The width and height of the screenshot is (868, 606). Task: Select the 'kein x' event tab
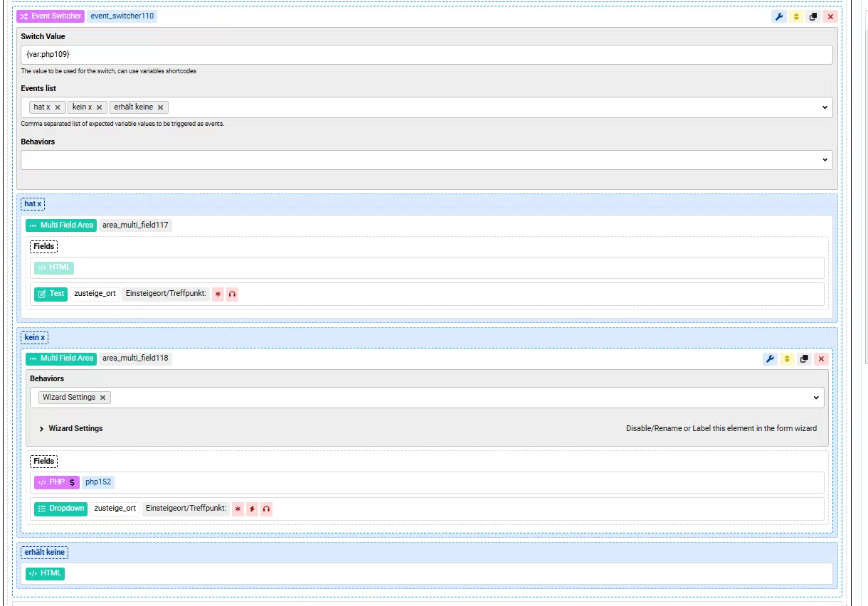pos(35,337)
